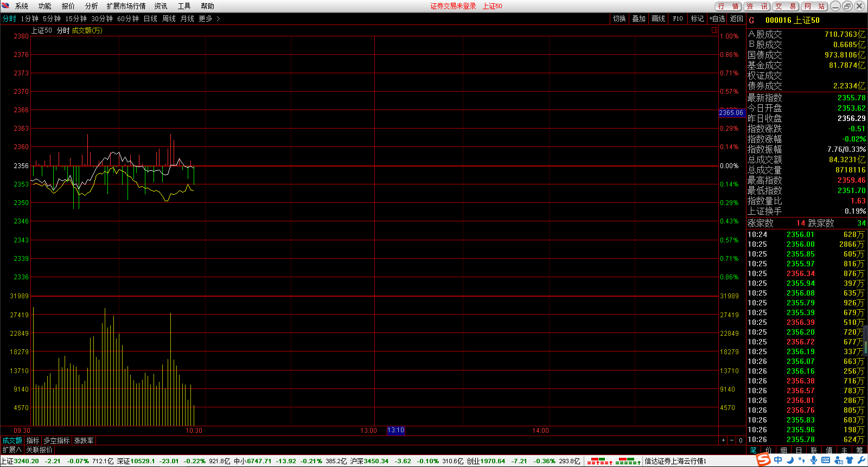Open the 切换 switch dropdown

click(619, 18)
